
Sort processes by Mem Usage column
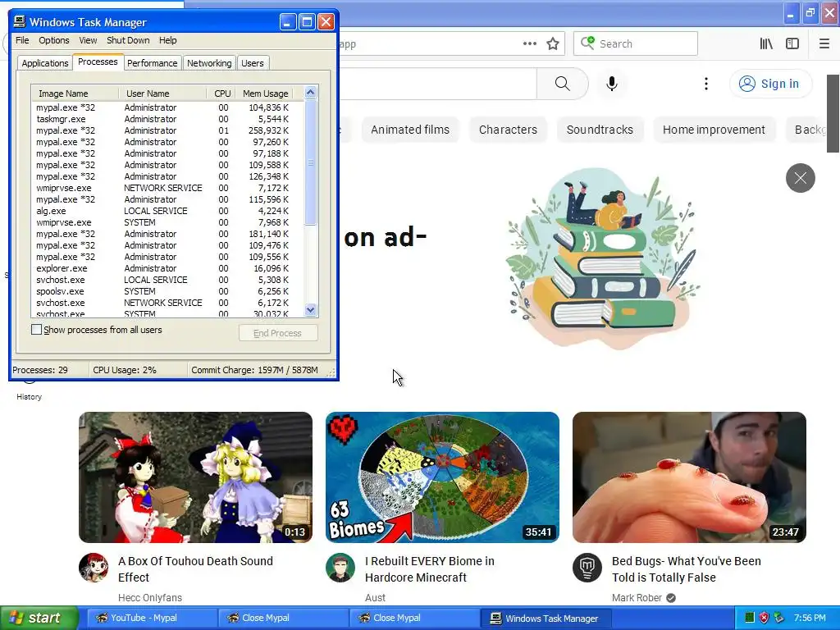[x=265, y=94]
